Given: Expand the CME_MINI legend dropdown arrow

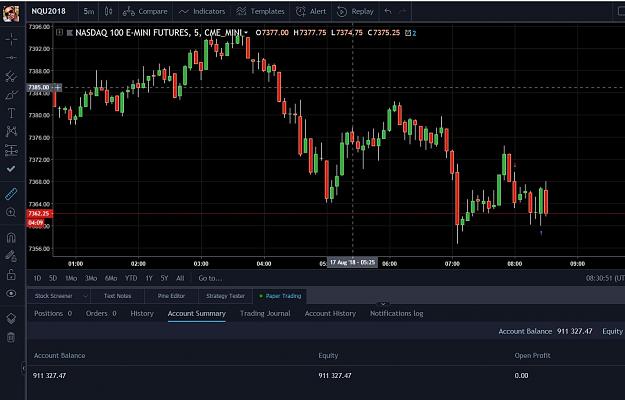Looking at the screenshot, I should 246,33.
